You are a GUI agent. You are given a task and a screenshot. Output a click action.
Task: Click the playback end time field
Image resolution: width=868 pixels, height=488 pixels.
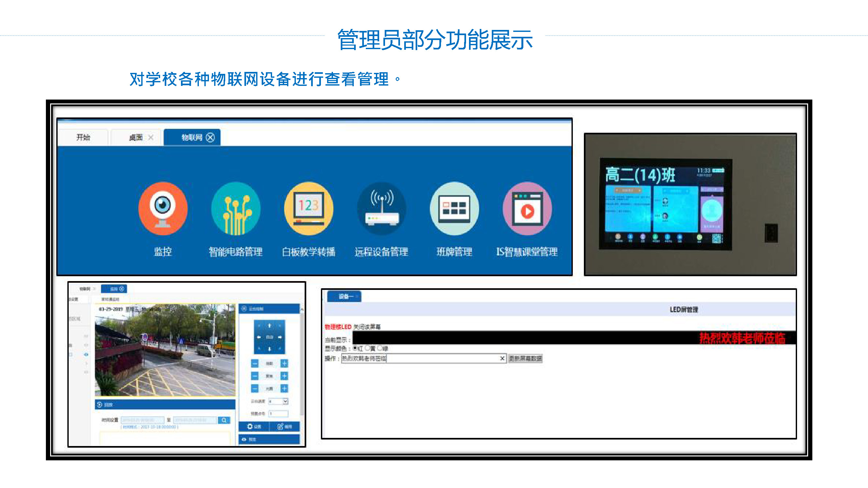pos(195,420)
